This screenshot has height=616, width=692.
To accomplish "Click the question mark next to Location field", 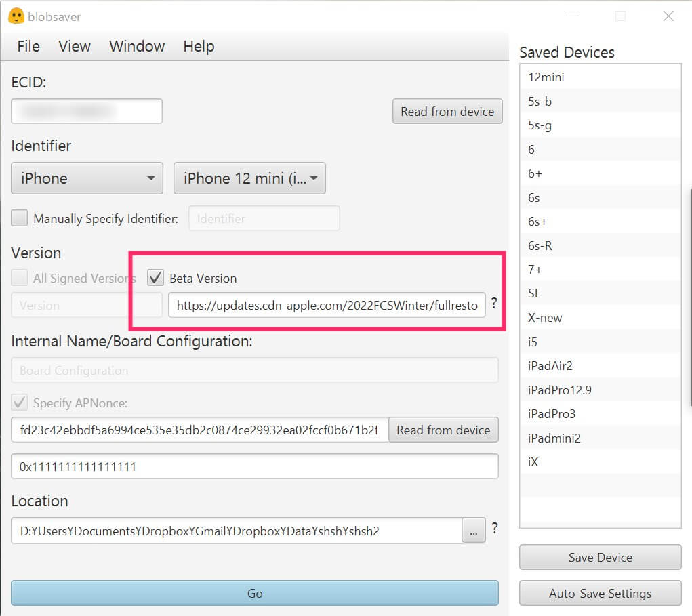I will (494, 529).
